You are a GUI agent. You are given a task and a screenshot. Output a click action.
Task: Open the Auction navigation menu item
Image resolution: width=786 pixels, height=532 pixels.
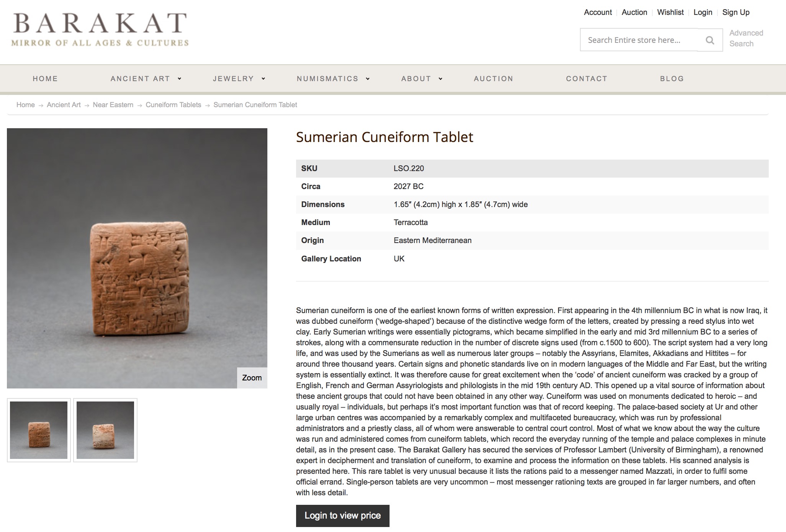(493, 79)
